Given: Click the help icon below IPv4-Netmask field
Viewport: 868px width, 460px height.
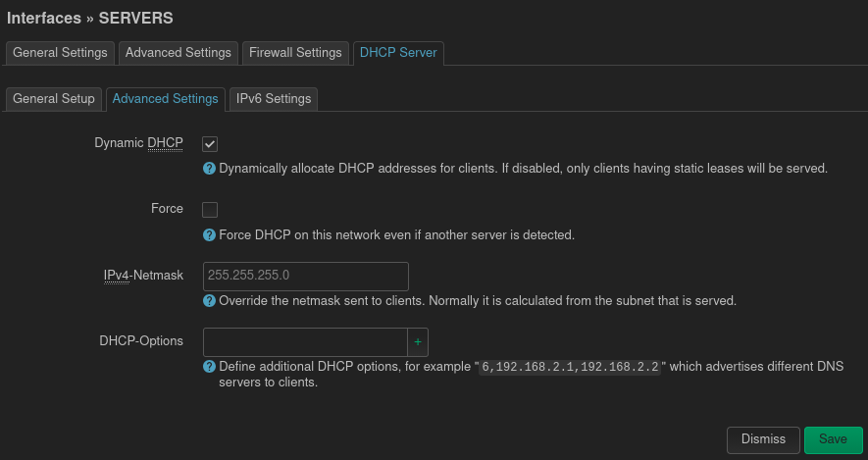Looking at the screenshot, I should click(209, 300).
